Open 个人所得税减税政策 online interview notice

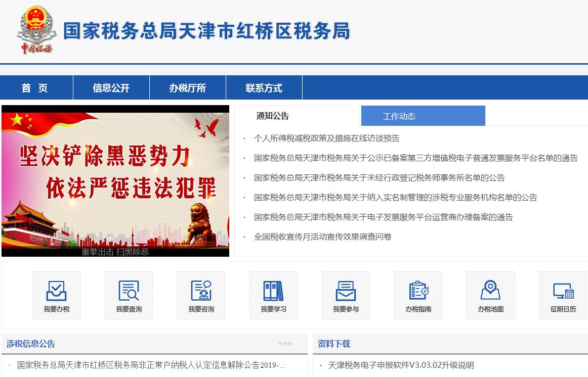click(x=326, y=138)
